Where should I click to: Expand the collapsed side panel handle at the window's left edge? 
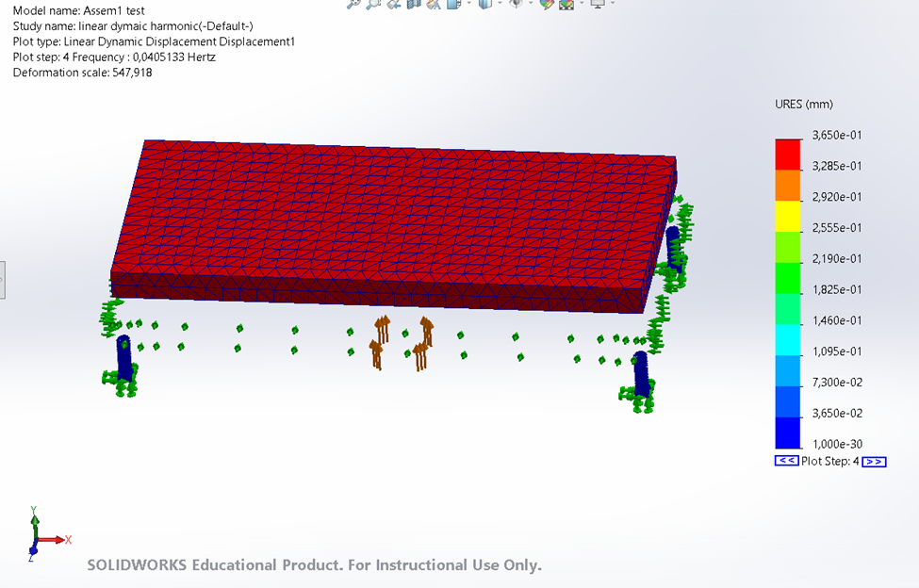2,280
